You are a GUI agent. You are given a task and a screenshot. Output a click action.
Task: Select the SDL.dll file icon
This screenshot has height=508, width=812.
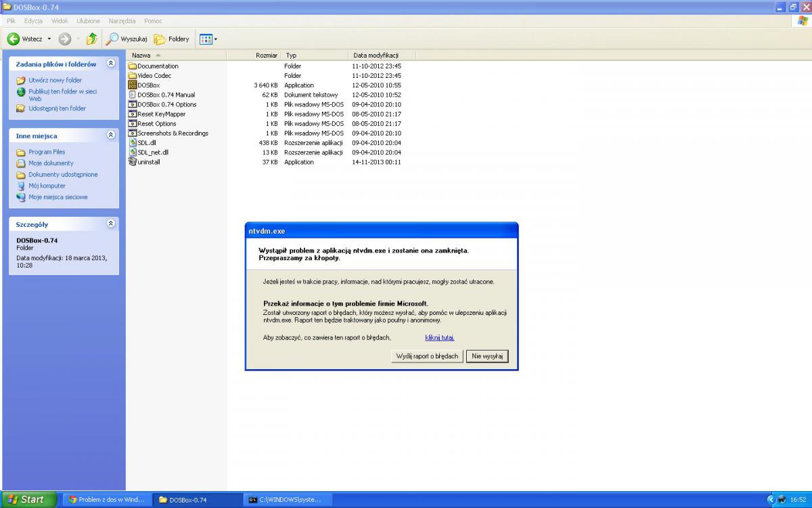point(133,143)
